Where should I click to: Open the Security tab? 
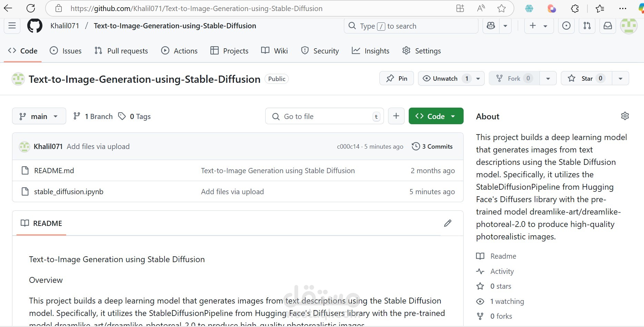click(320, 51)
